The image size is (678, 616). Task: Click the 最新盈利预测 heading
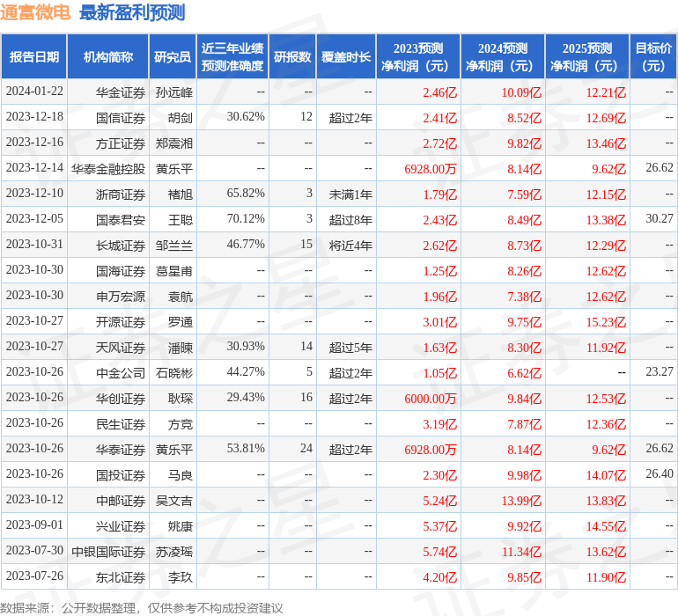(132, 12)
